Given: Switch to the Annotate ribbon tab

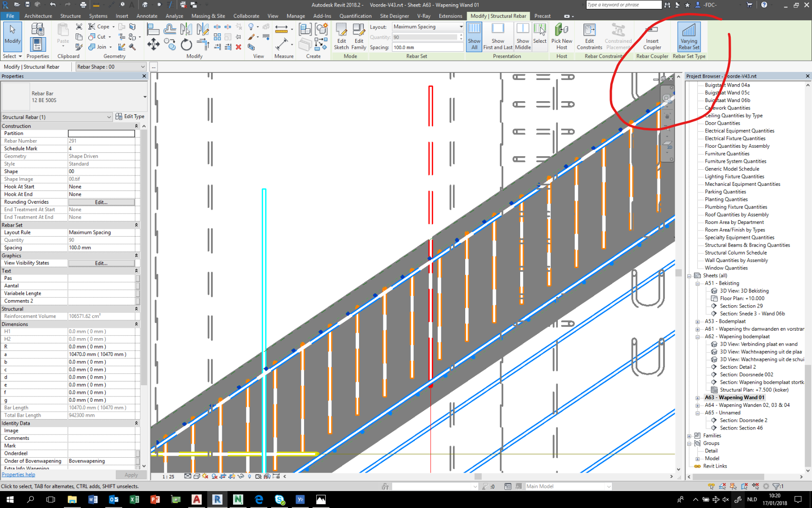Looking at the screenshot, I should 147,16.
